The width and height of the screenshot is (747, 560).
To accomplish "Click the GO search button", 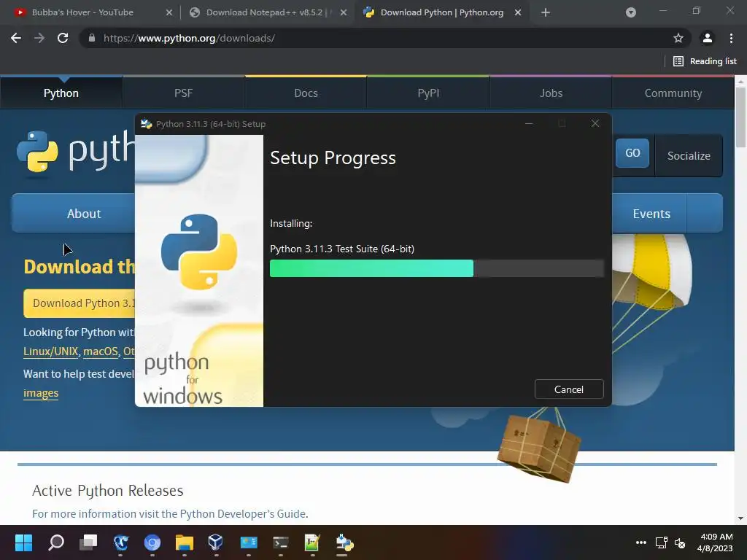I will click(x=632, y=153).
